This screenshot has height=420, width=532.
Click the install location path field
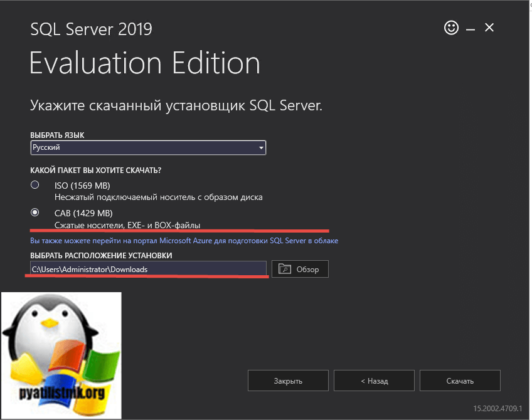click(149, 269)
